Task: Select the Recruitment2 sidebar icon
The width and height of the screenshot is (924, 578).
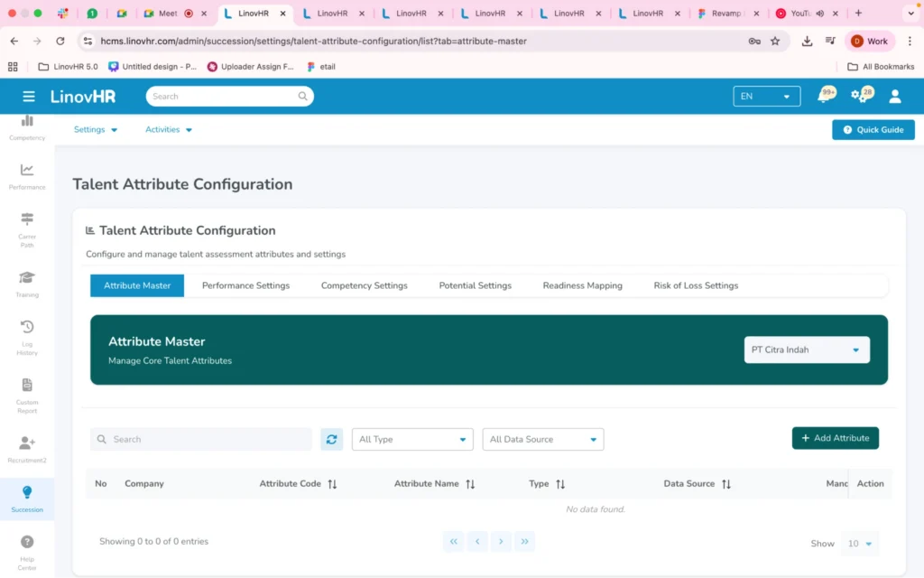Action: coord(27,447)
